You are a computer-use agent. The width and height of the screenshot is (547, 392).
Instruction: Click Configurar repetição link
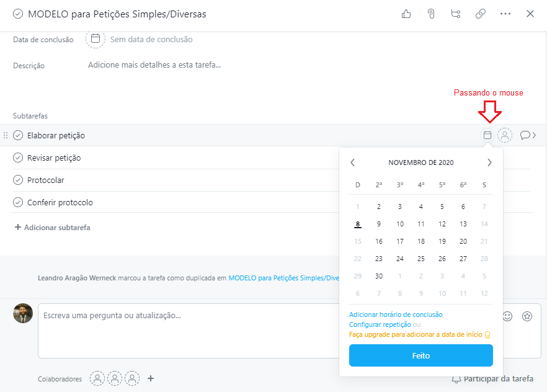click(x=380, y=325)
